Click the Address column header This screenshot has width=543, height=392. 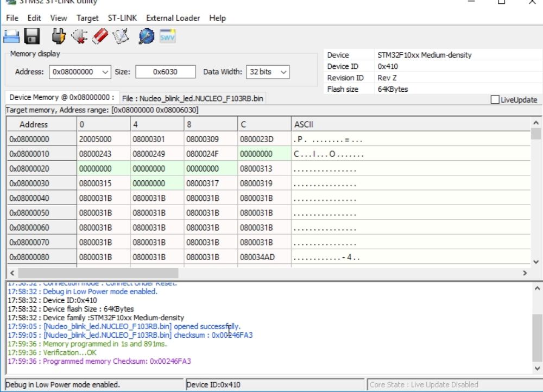click(x=42, y=124)
